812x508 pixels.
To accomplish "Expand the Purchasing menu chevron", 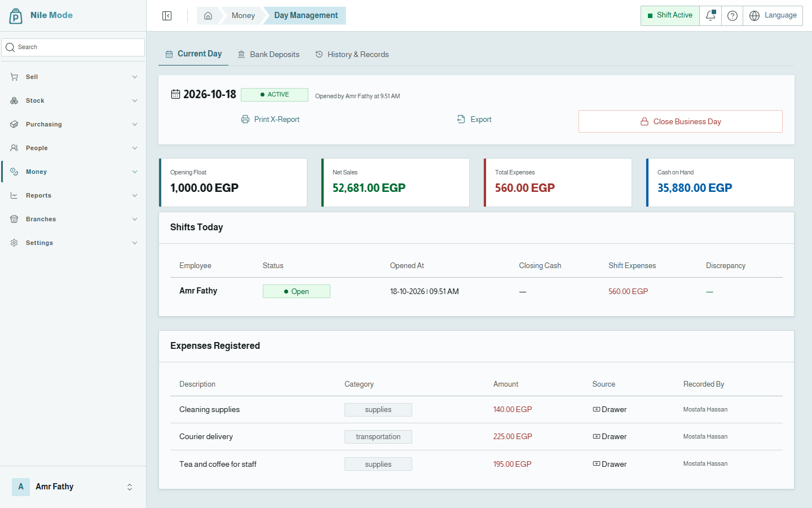I will (x=135, y=124).
